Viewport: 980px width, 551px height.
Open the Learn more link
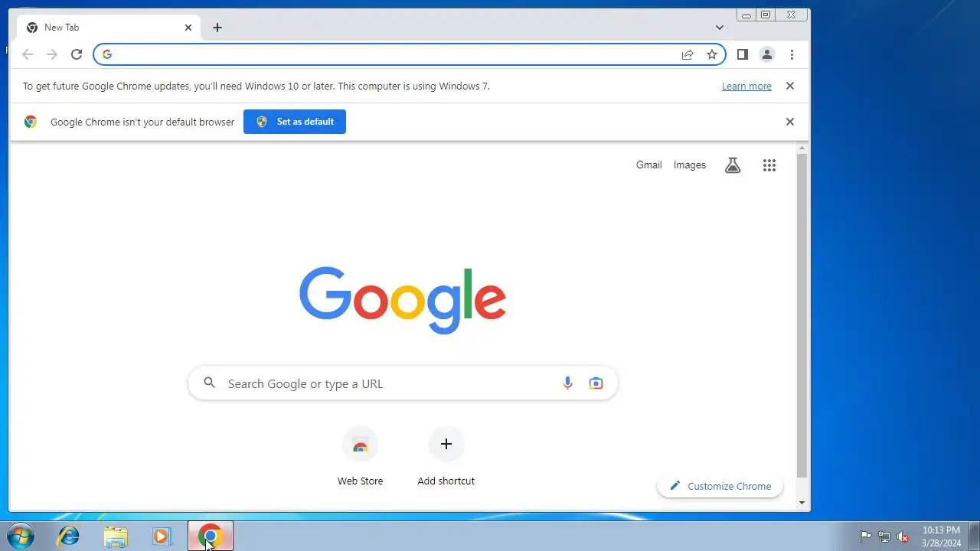(746, 86)
